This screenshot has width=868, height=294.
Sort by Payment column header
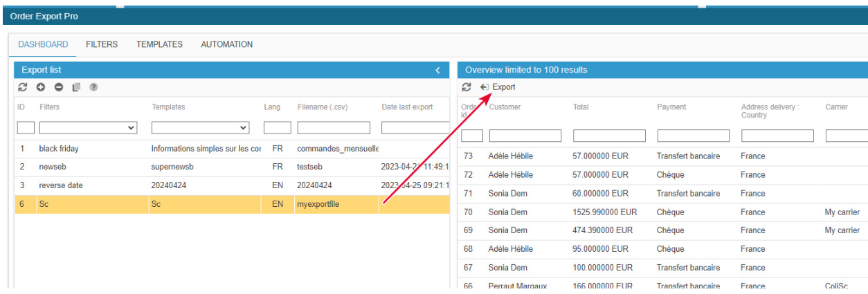pos(671,107)
